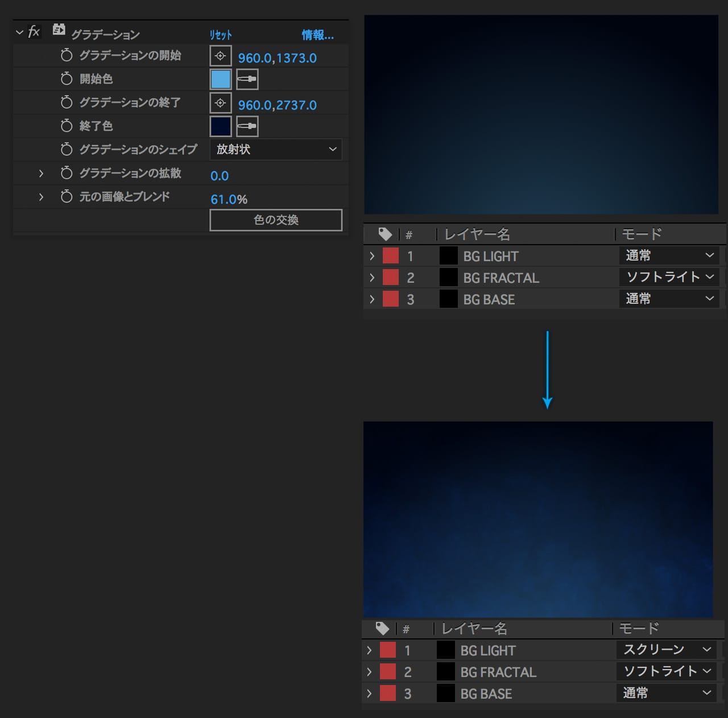Pick the end color with the eyedropper
This screenshot has height=718, width=728.
(247, 126)
